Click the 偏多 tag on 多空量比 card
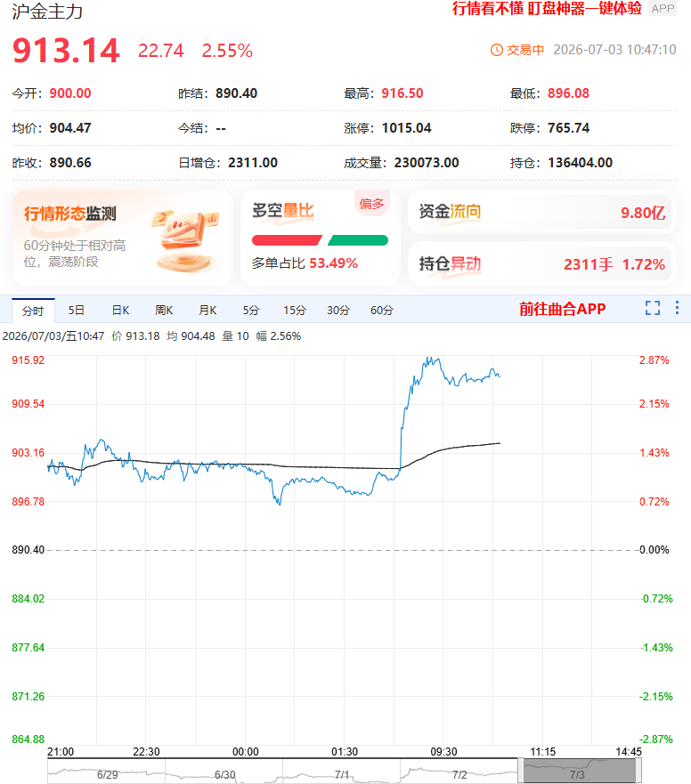The height and width of the screenshot is (784, 691). [x=372, y=203]
